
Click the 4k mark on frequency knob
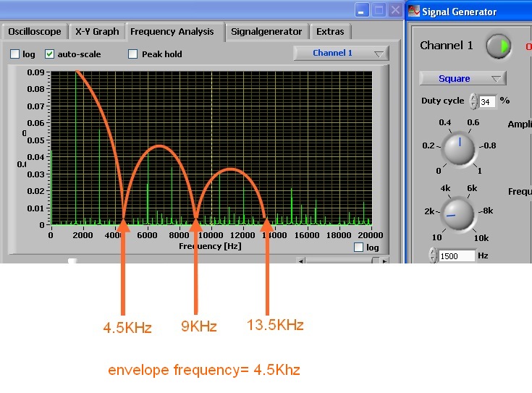click(445, 188)
